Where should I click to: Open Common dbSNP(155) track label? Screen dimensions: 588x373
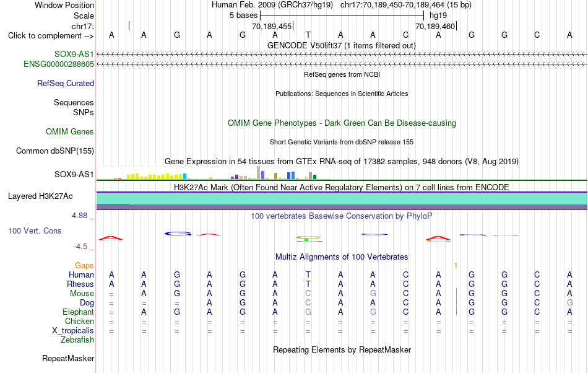pos(55,151)
